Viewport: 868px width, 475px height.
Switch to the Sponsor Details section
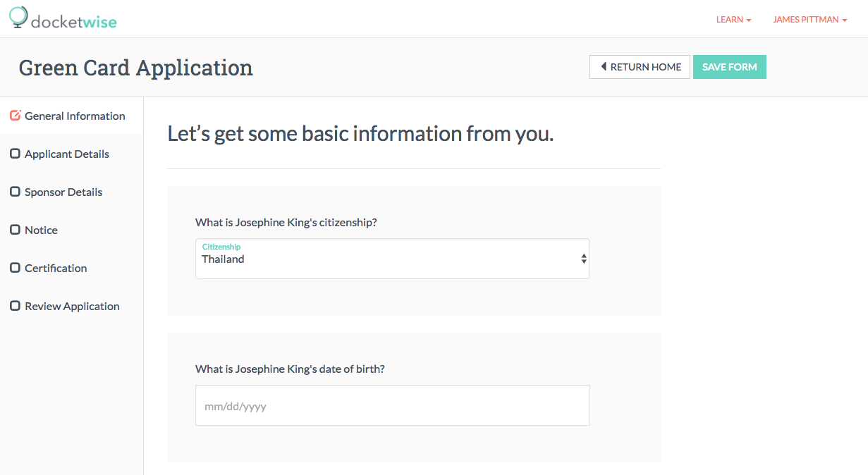pos(63,192)
